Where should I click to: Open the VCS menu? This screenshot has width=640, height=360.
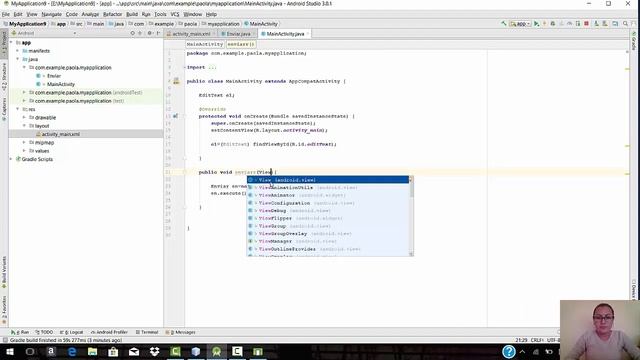pyautogui.click(x=175, y=14)
